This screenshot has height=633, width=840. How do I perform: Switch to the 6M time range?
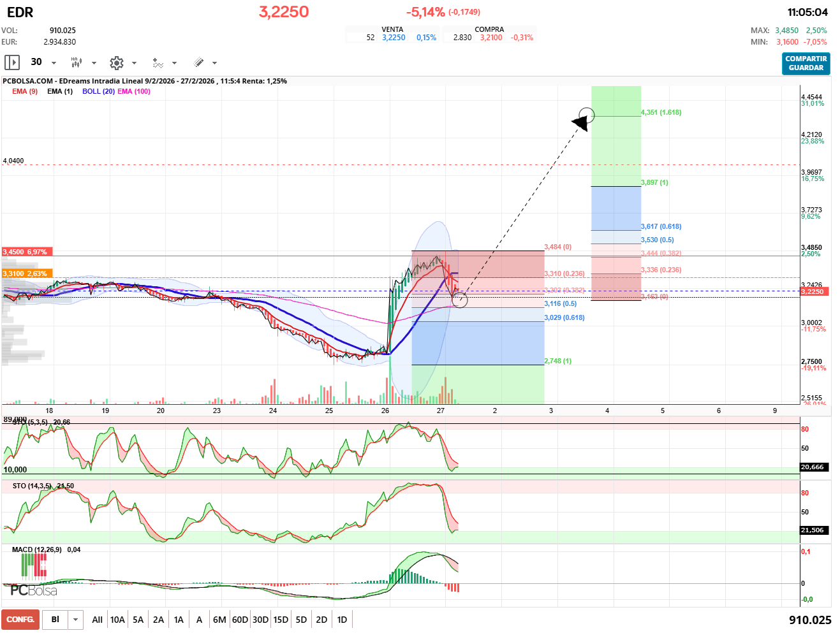[x=219, y=620]
